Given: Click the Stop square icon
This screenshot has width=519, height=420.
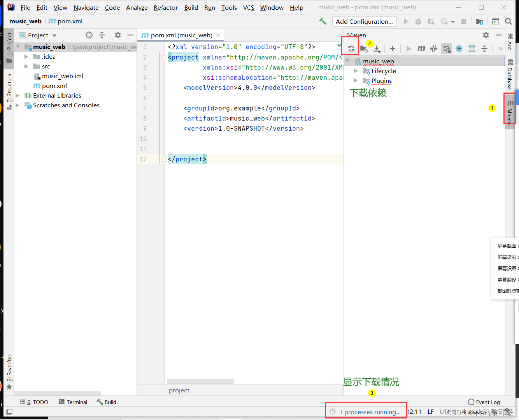Looking at the screenshot, I should [x=464, y=21].
